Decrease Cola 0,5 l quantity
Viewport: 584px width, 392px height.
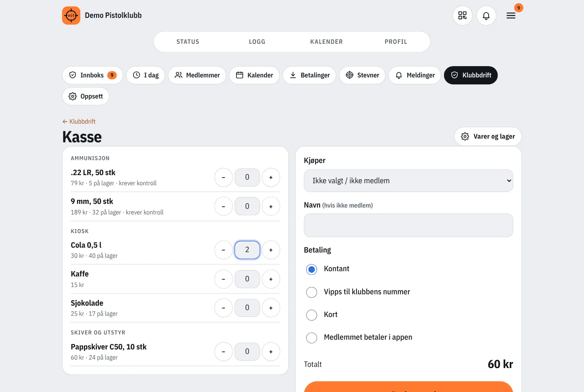(x=223, y=250)
